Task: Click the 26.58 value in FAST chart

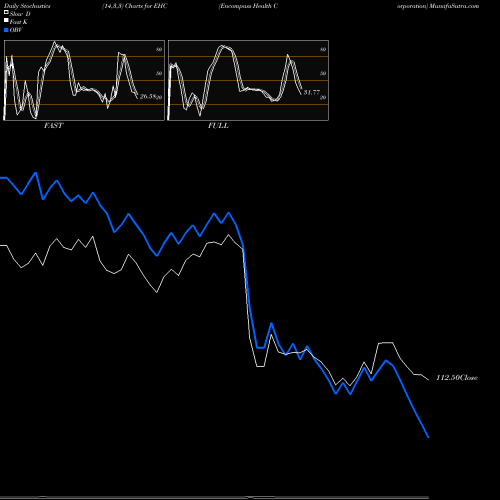Action: coord(148,96)
